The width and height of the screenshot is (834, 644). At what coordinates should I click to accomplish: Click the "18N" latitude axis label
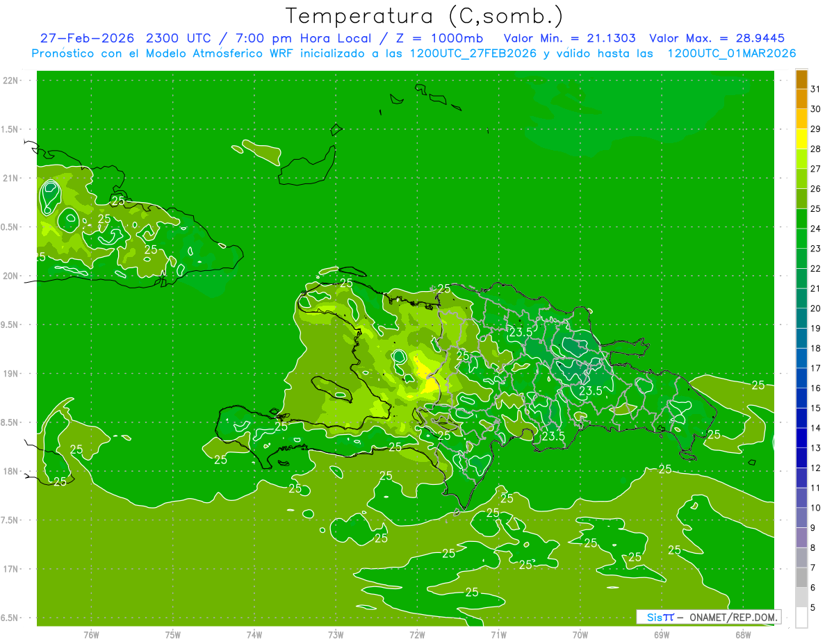click(x=11, y=471)
